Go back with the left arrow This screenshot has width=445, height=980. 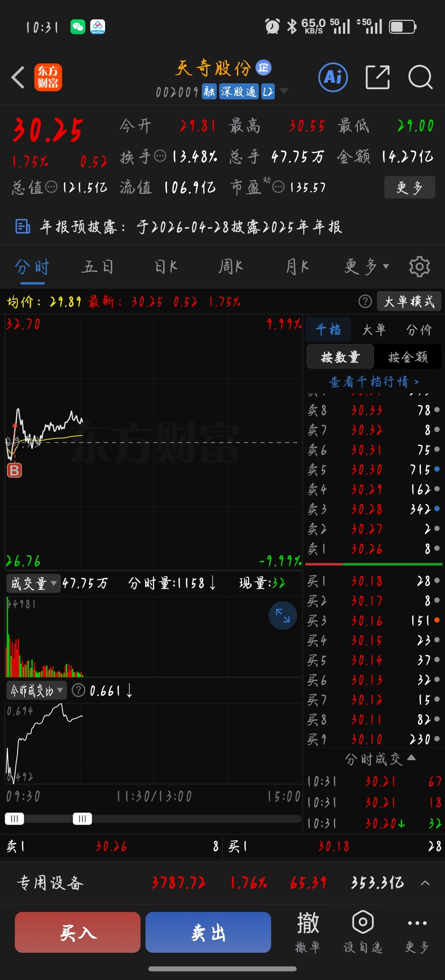(18, 77)
